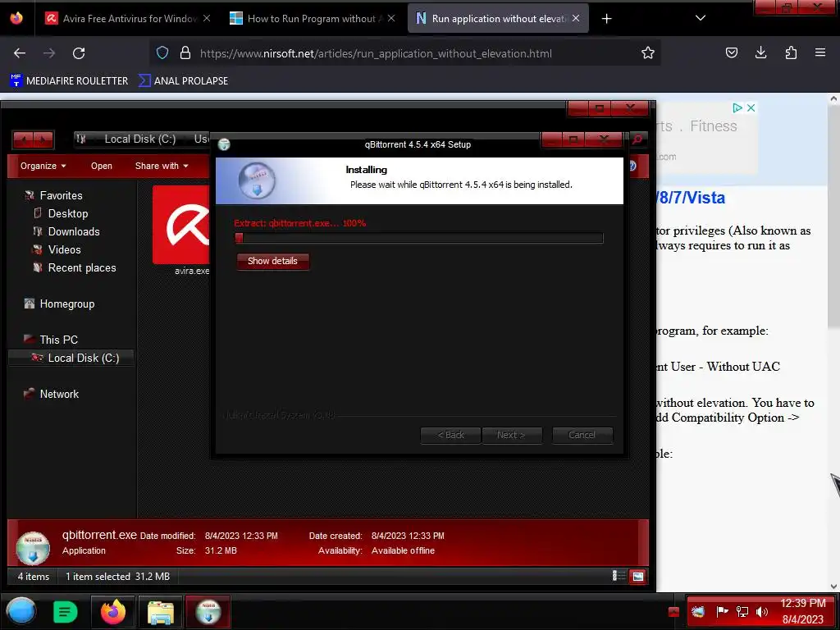The width and height of the screenshot is (840, 630).
Task: Open the Firefox extensions puzzle icon
Action: click(x=791, y=52)
